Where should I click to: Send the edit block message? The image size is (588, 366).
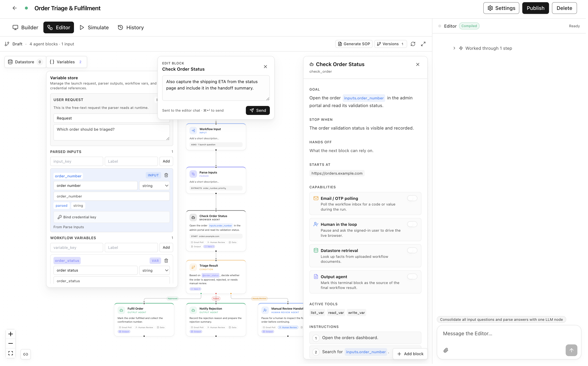point(258,111)
